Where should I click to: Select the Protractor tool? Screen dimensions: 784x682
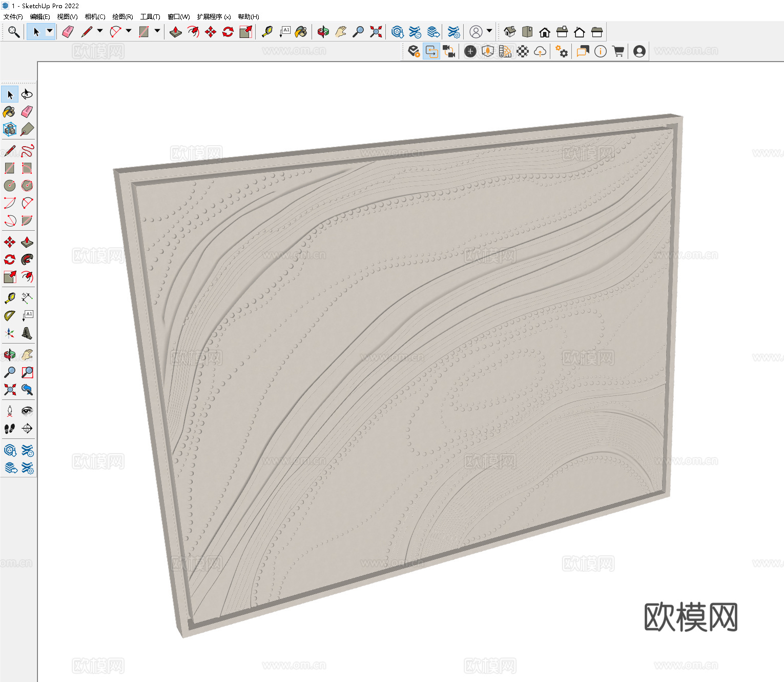pyautogui.click(x=10, y=316)
